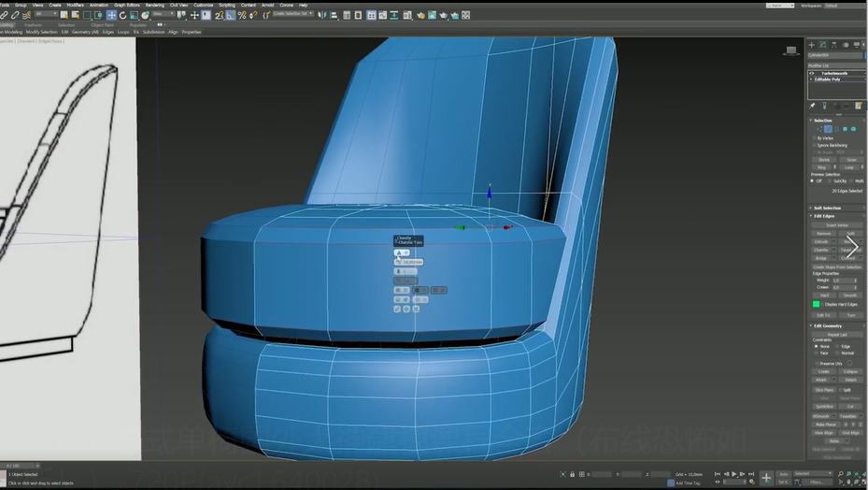Click the Rectangular Selection Region icon
Image resolution: width=868 pixels, height=490 pixels.
pos(87,15)
